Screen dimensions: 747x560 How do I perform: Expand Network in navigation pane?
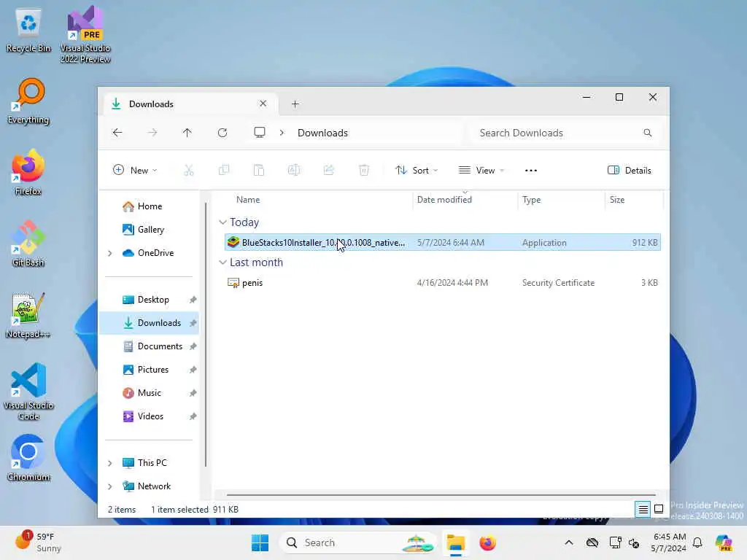tap(110, 486)
